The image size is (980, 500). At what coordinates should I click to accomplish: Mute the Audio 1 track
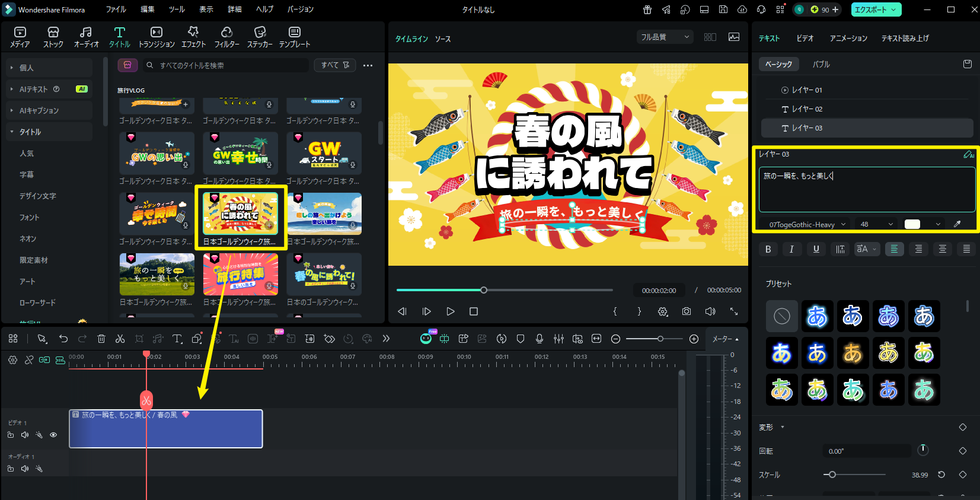(x=25, y=469)
